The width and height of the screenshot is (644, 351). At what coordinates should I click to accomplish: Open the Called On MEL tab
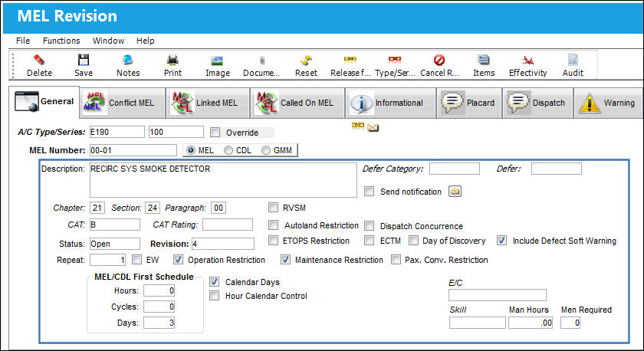pyautogui.click(x=297, y=103)
